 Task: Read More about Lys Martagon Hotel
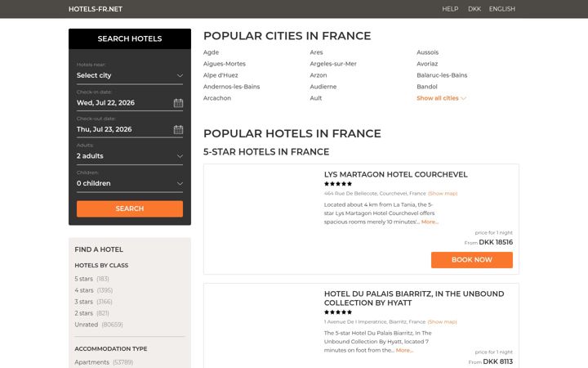pos(430,222)
